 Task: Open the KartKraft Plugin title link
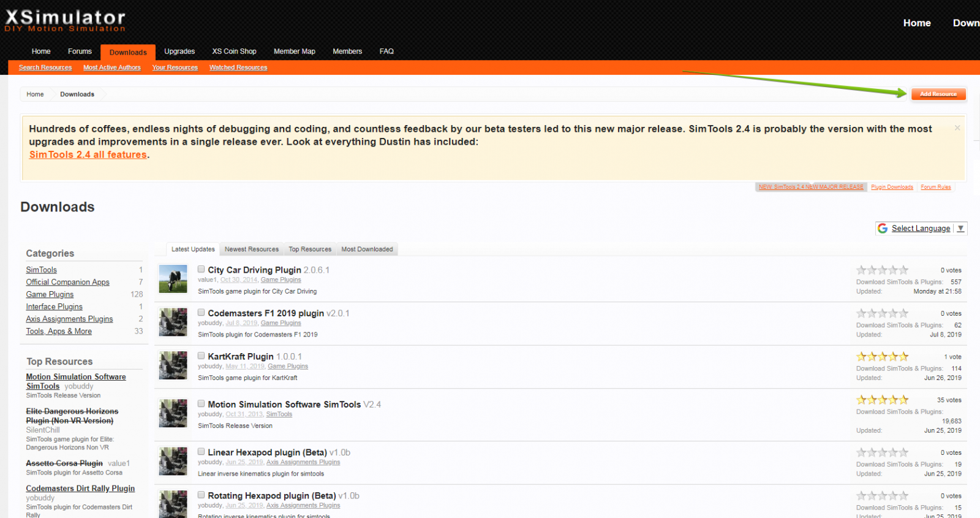[x=241, y=356]
